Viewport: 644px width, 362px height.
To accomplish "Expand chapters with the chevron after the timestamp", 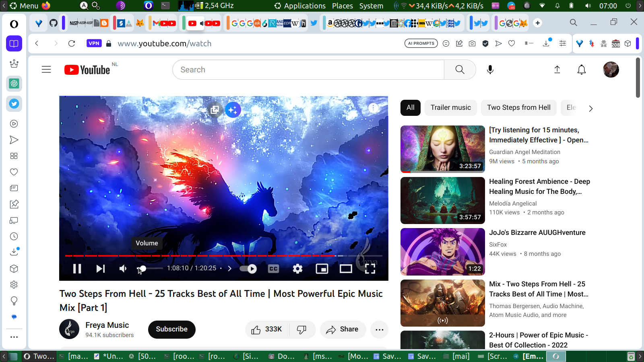I will coord(230,269).
